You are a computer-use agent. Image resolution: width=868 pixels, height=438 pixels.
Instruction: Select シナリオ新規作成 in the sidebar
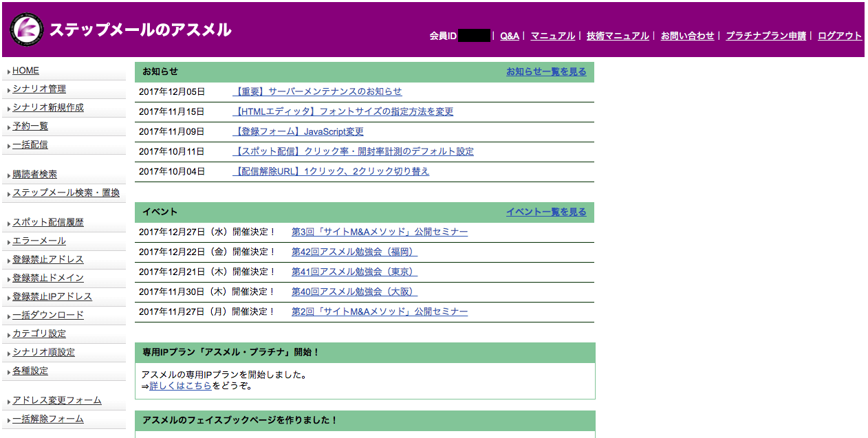click(x=48, y=108)
